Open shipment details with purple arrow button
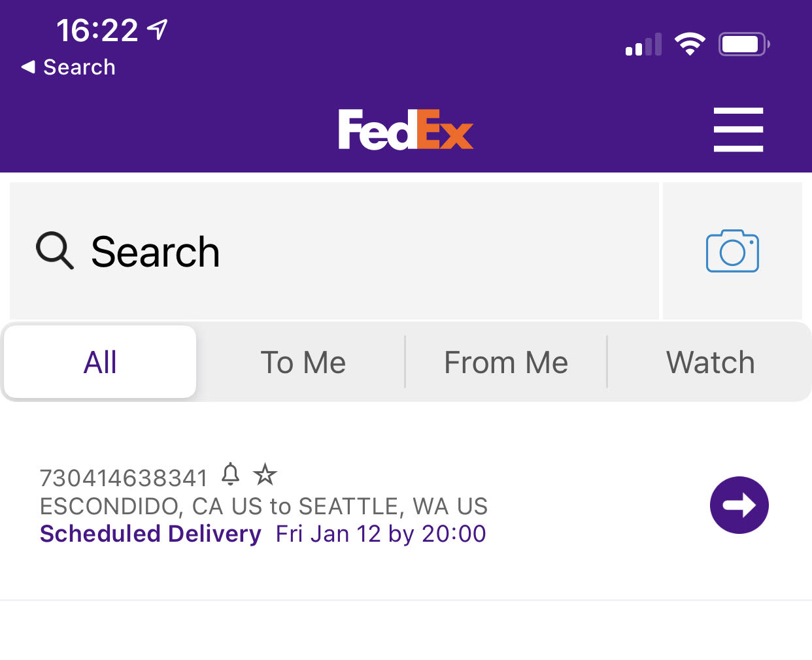The height and width of the screenshot is (660, 812). (739, 505)
